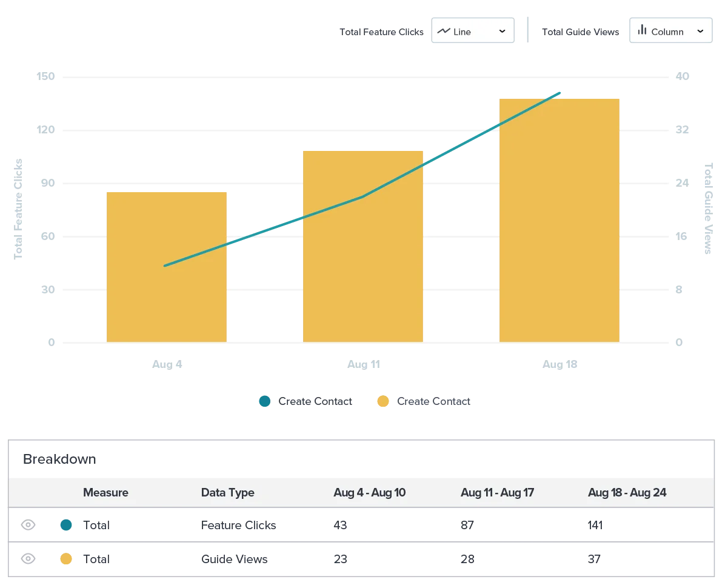Click the middle yellow bar in chart

[364, 273]
